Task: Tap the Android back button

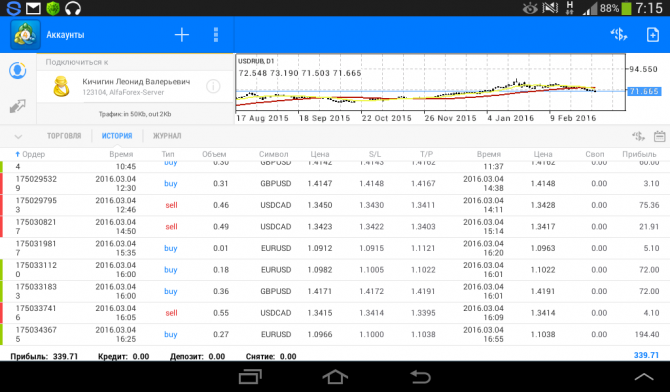Action: click(420, 377)
